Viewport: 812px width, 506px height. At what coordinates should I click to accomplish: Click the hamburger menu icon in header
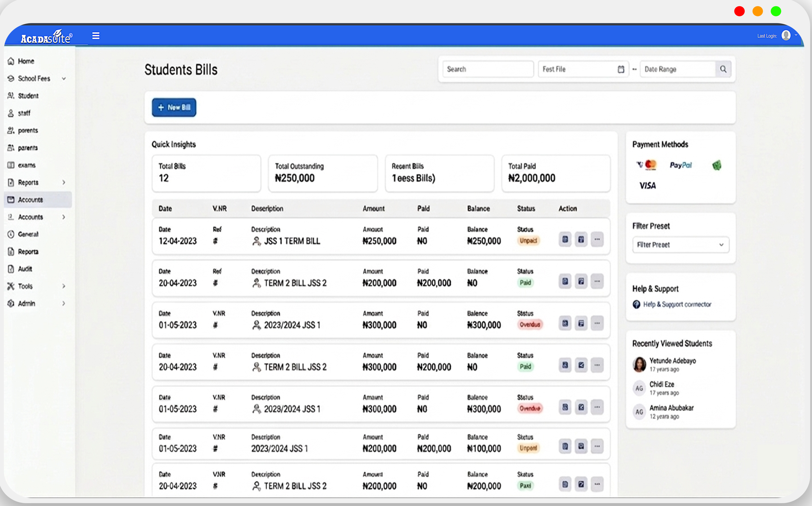[96, 35]
